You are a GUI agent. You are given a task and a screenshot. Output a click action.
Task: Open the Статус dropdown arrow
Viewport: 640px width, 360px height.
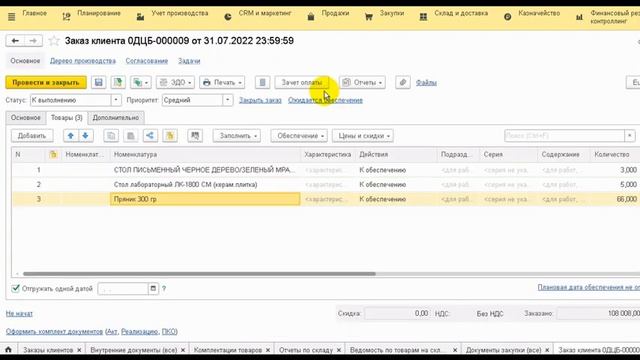pos(116,100)
